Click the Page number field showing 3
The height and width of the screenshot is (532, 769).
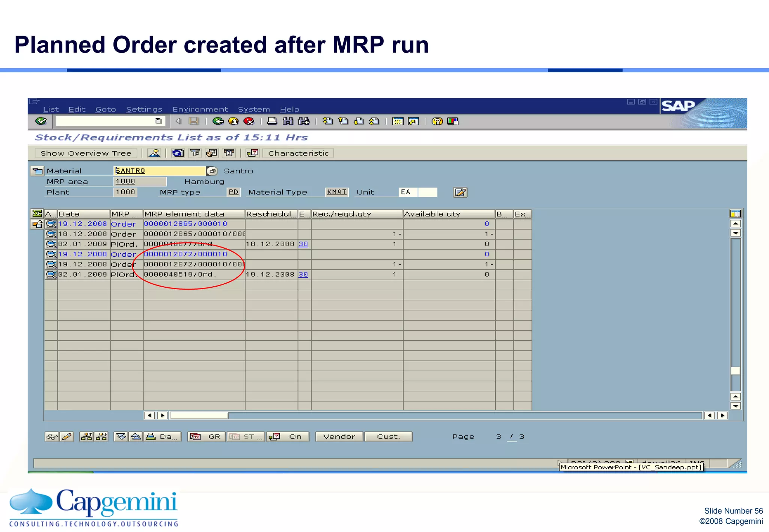tap(499, 437)
